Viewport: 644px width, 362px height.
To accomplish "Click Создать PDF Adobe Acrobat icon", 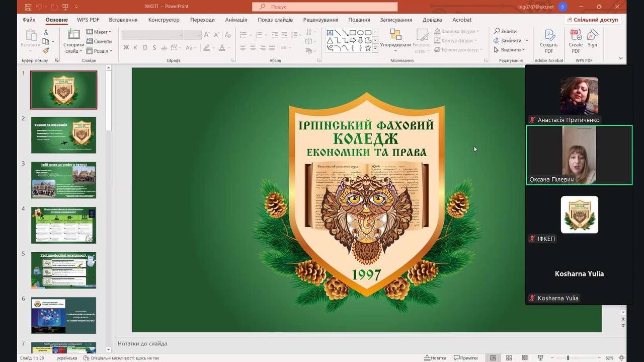I will pos(549,41).
